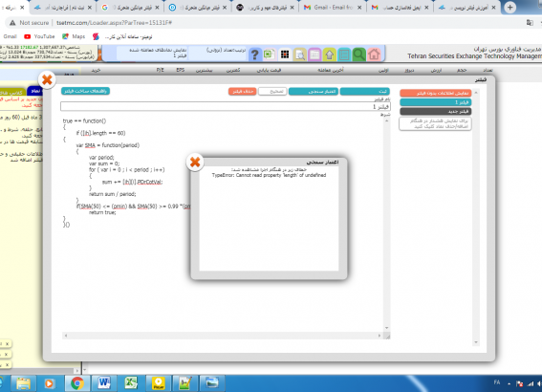542x392 pixels.
Task: Click the code editor horizontal scrollbar
Action: pyautogui.click(x=223, y=336)
